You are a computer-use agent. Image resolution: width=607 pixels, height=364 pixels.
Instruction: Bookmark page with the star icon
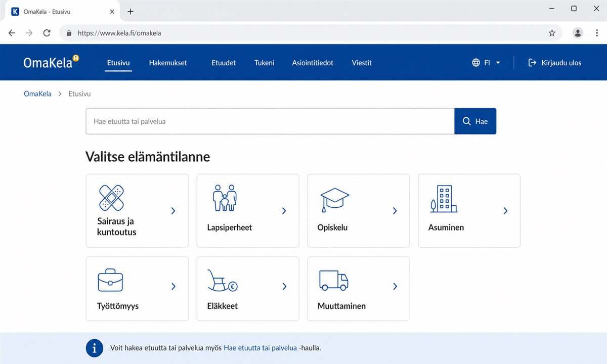[552, 33]
